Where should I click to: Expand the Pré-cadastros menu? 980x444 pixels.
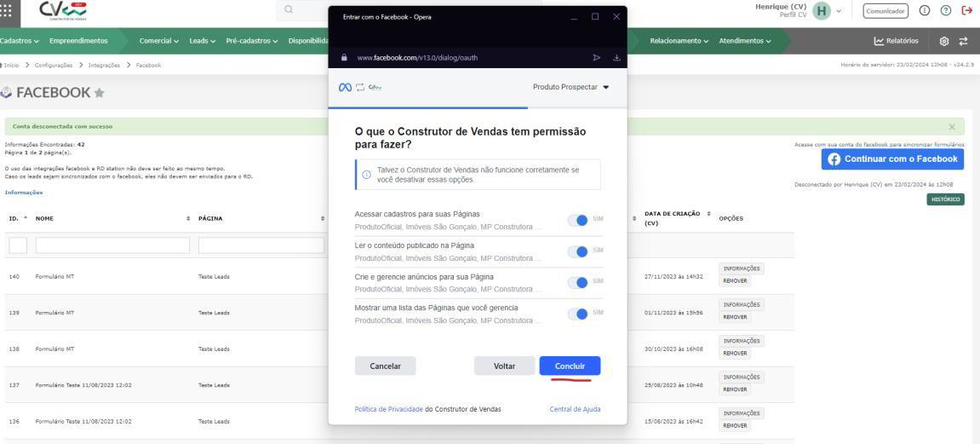tap(252, 41)
